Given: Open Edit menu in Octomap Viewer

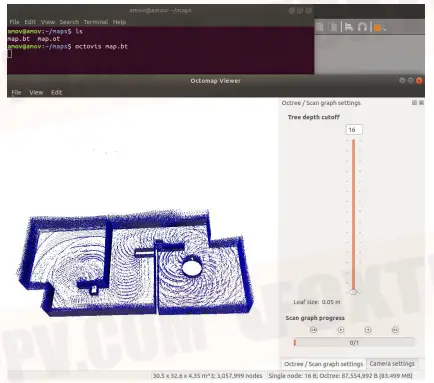Looking at the screenshot, I should [56, 92].
